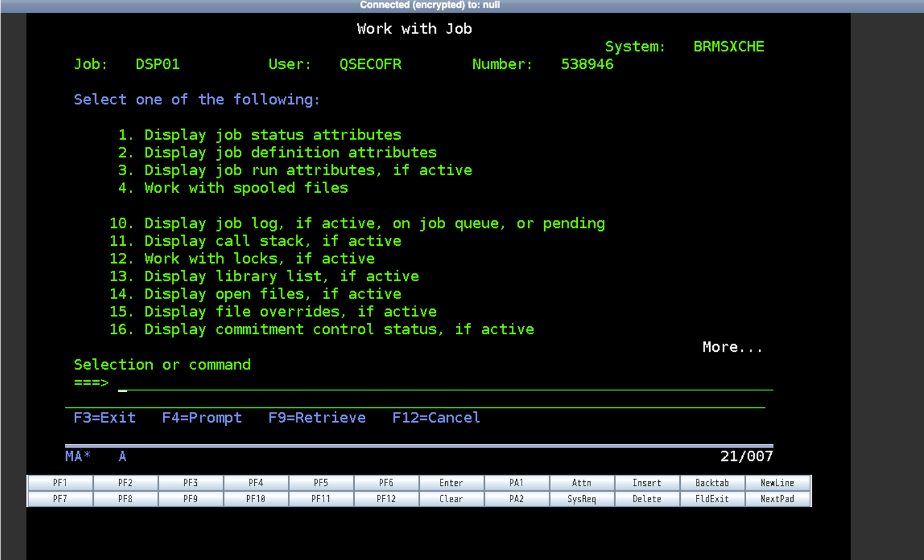Click the MA* status indicator
The height and width of the screenshot is (560, 924).
[x=78, y=456]
